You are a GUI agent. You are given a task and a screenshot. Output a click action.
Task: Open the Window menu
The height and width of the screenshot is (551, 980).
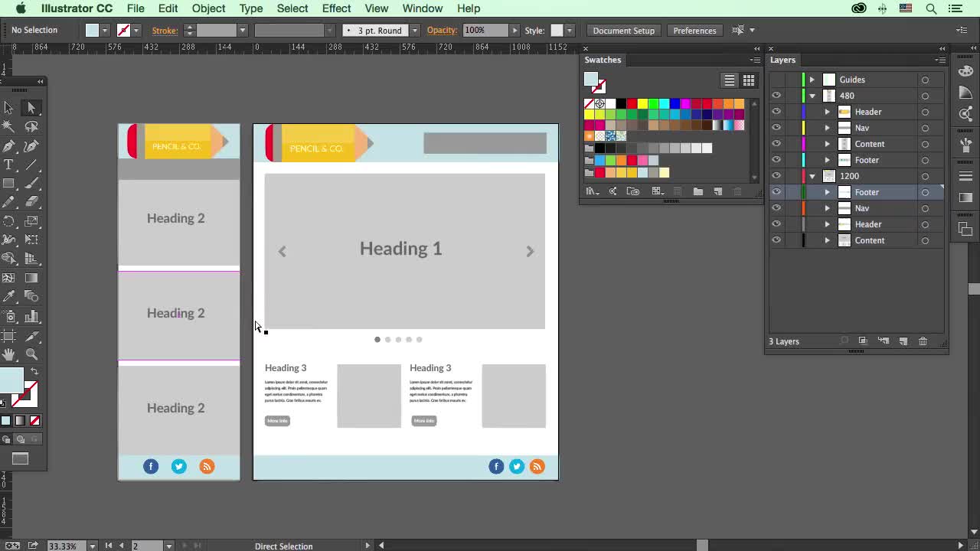[x=422, y=8]
